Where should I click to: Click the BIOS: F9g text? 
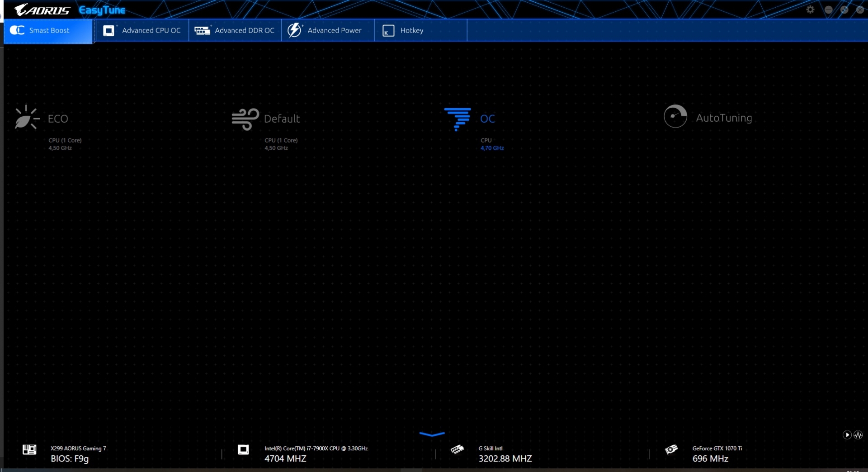[70, 459]
